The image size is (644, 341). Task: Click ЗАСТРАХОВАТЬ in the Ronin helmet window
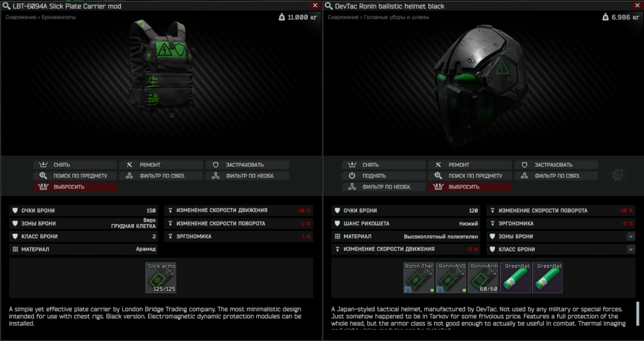(x=556, y=165)
